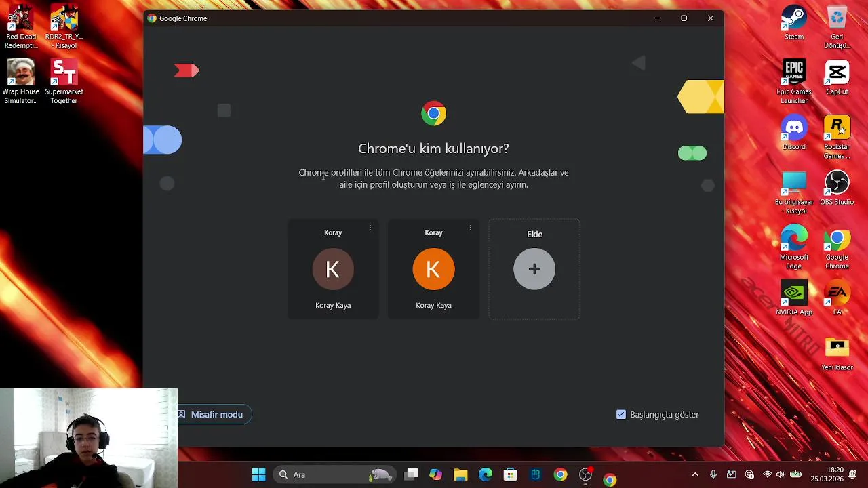Open Bu bilgisayar shortcut
This screenshot has height=488, width=868.
[x=794, y=192]
